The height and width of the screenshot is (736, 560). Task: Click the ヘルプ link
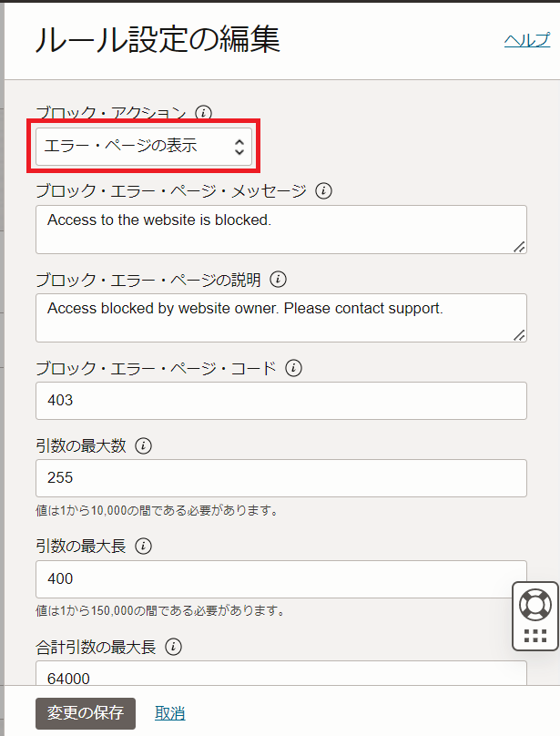pyautogui.click(x=526, y=40)
